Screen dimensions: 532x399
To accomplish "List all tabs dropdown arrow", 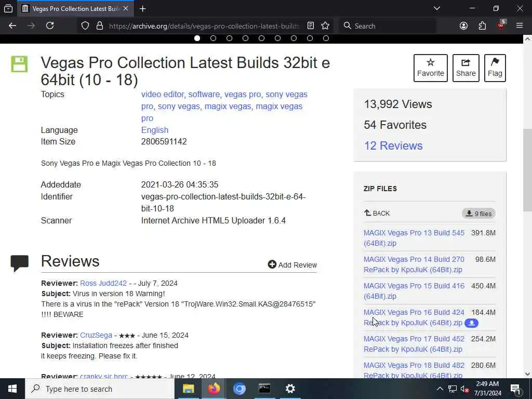I will 436,8.
